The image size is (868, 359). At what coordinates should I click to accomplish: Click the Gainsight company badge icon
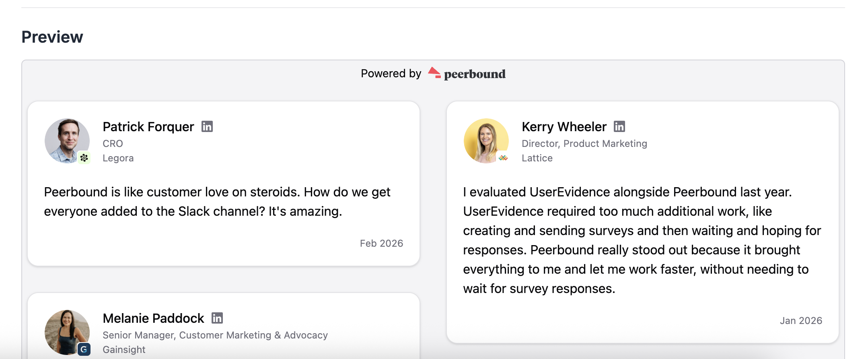click(84, 349)
